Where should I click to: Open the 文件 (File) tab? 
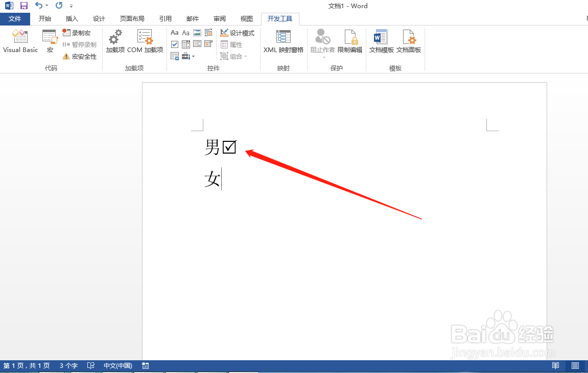(15, 19)
